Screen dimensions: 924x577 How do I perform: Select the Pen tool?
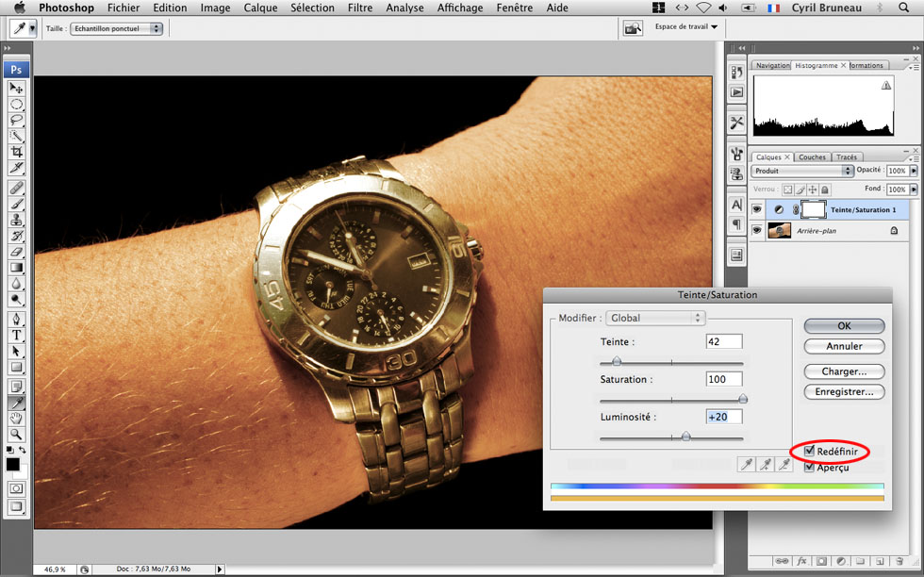click(x=17, y=320)
